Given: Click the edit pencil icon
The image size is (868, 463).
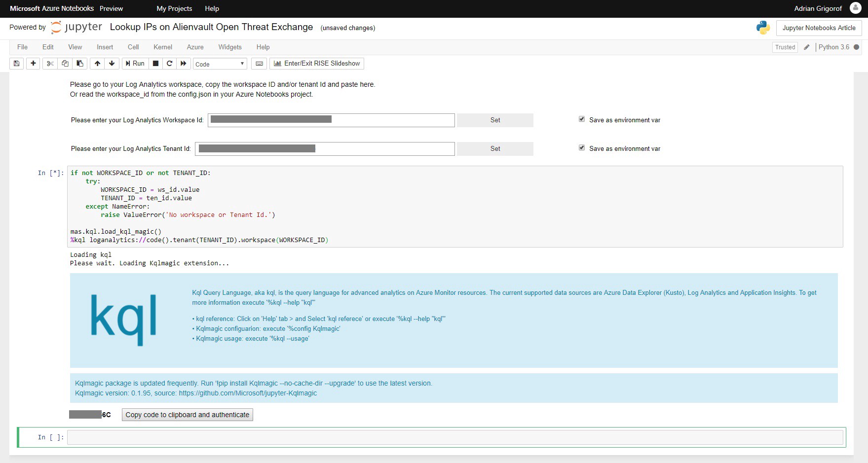Looking at the screenshot, I should [x=807, y=47].
